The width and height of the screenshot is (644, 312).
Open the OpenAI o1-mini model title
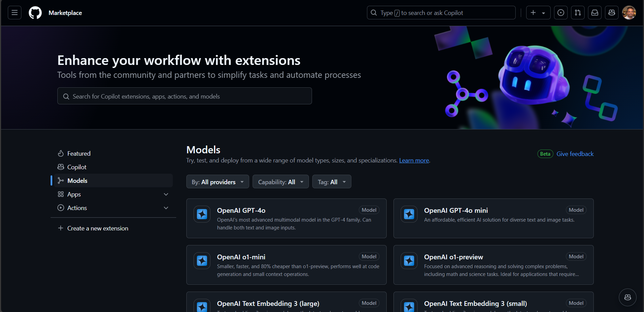click(241, 257)
